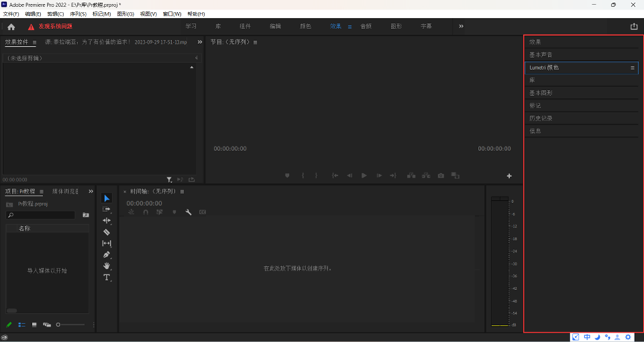
Task: Open the 序列(S) menu
Action: click(x=77, y=14)
